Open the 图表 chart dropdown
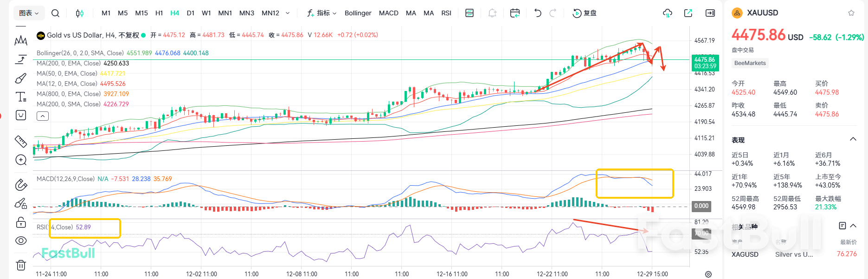The width and height of the screenshot is (868, 279). point(29,13)
